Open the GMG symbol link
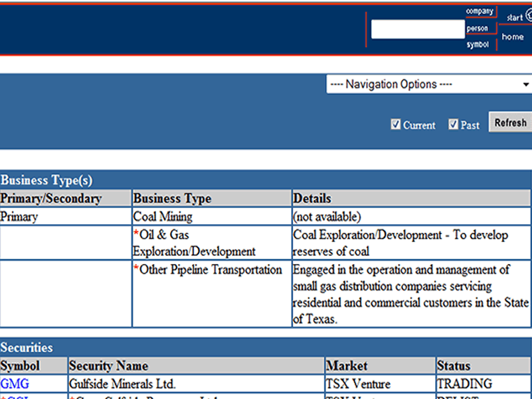Image resolution: width=532 pixels, height=399 pixels. pyautogui.click(x=15, y=384)
